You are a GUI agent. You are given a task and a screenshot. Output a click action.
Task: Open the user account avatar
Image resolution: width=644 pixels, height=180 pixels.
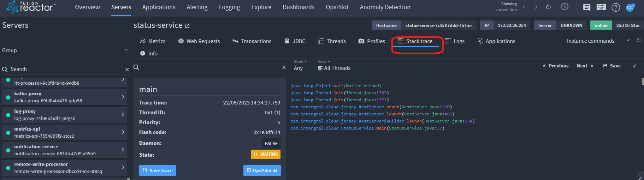630,7
